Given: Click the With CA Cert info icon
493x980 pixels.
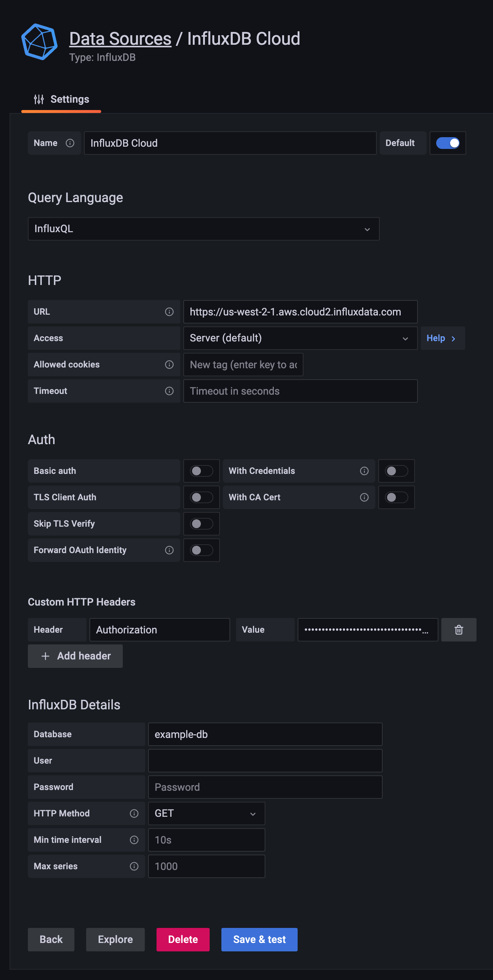Looking at the screenshot, I should 364,497.
